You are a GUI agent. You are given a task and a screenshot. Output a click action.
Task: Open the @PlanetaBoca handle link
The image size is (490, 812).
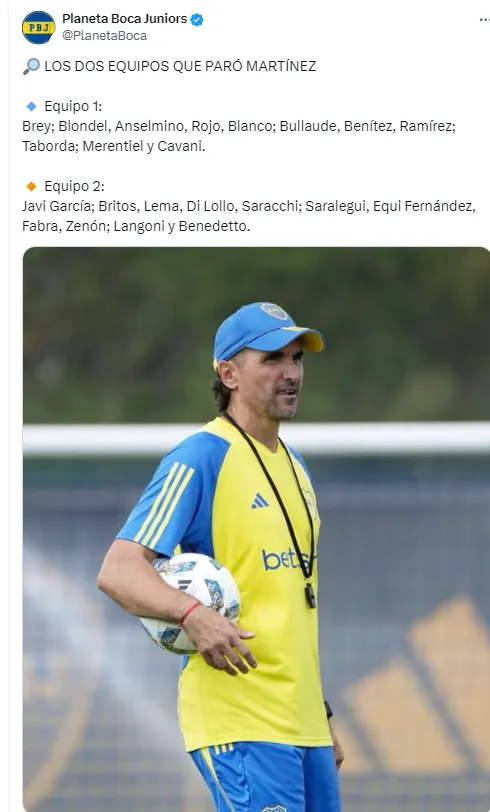(105, 35)
